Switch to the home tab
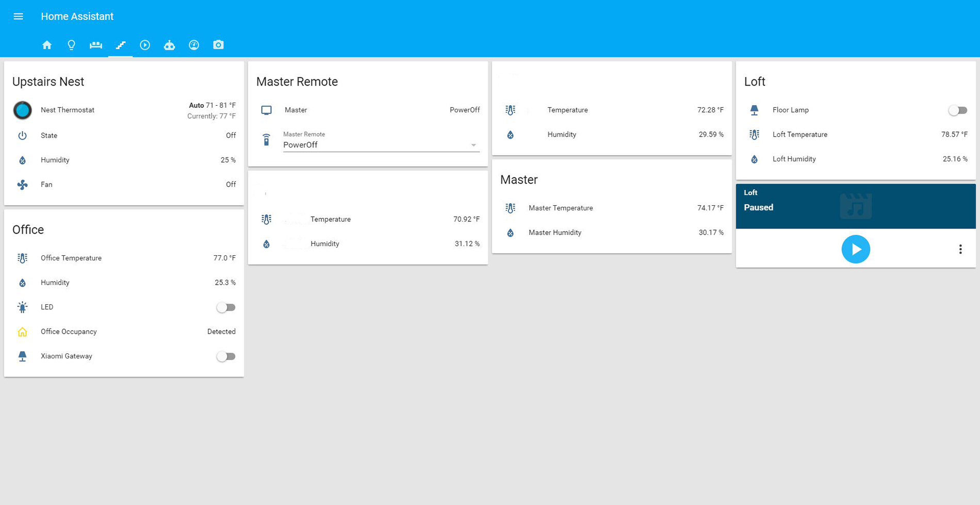Viewport: 980px width, 505px height. click(x=47, y=45)
